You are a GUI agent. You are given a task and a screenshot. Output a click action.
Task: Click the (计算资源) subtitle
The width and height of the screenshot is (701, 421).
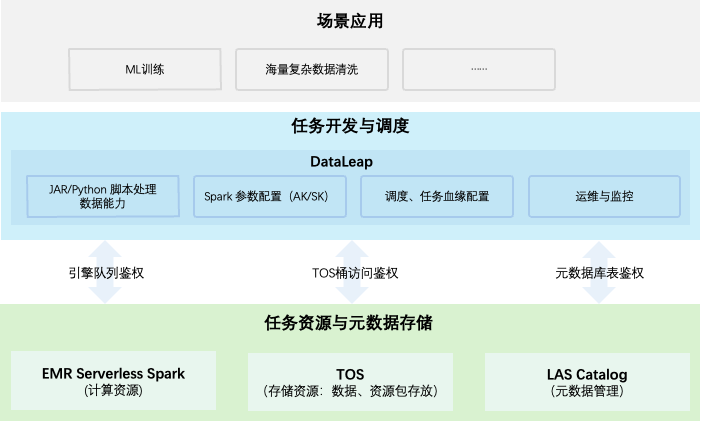click(114, 391)
